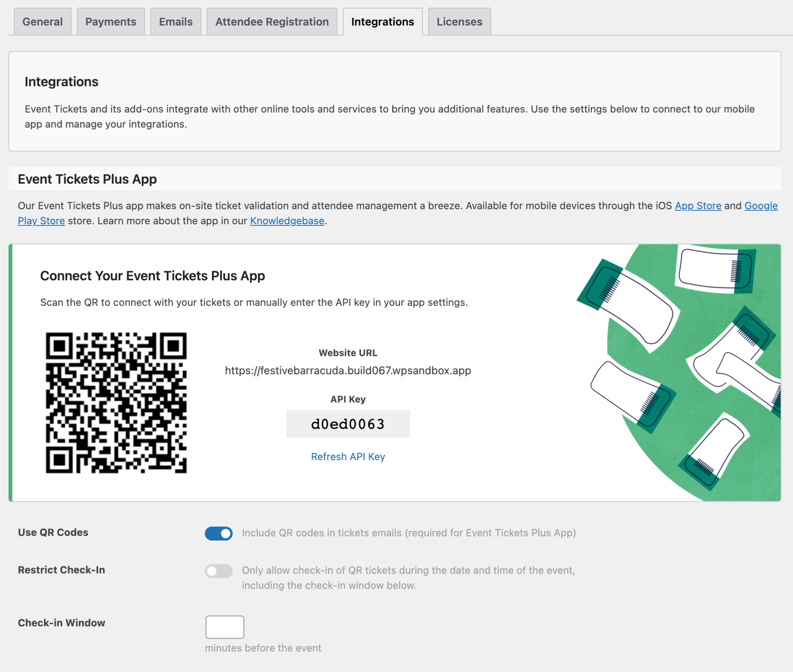Screen dimensions: 793x672
Task: Select the Emails tab
Action: [175, 21]
